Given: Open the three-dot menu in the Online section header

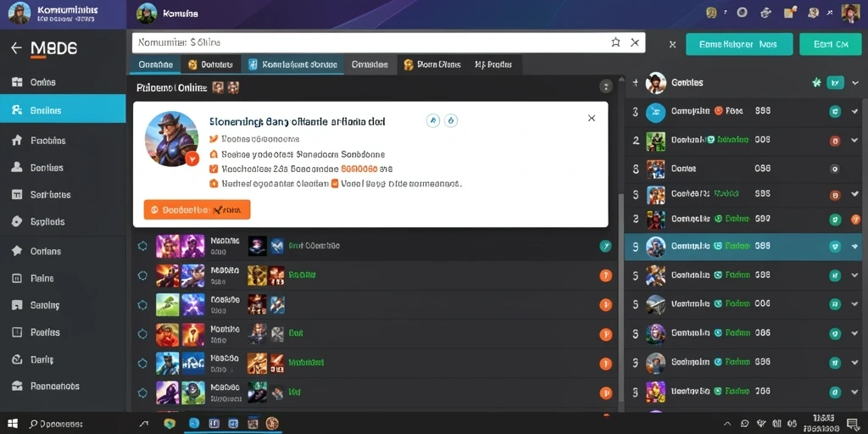Looking at the screenshot, I should point(606,86).
